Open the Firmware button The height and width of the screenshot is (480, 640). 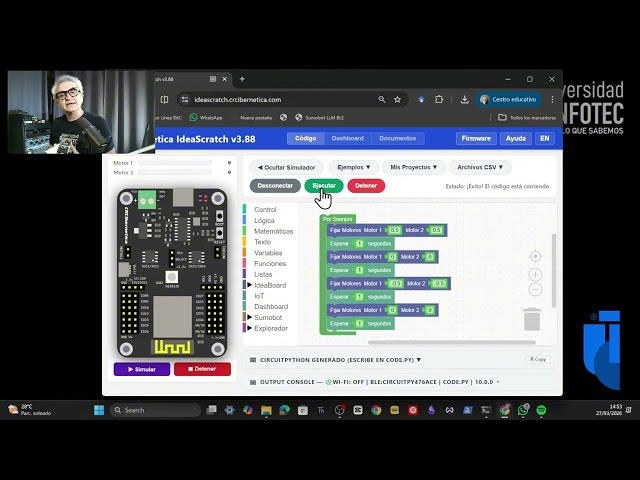point(476,138)
